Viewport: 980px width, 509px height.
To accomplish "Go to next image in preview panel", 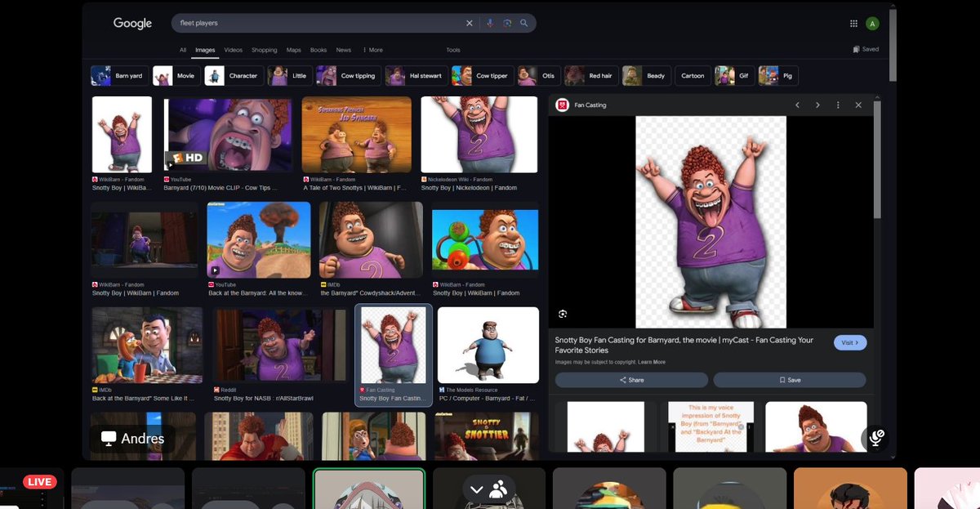I will pos(817,105).
